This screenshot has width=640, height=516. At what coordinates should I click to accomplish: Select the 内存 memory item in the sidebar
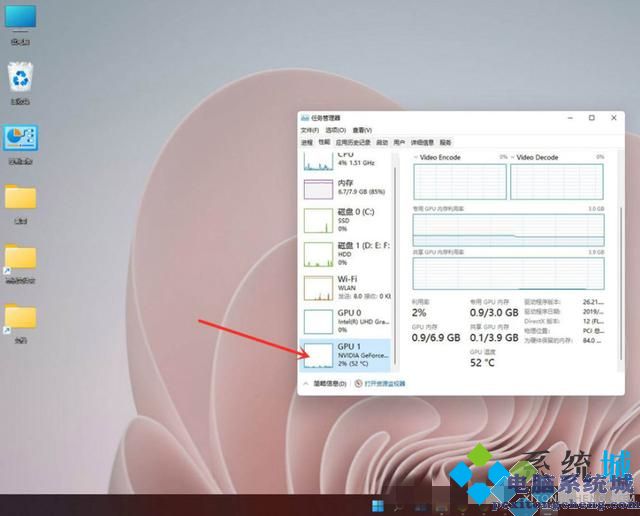pyautogui.click(x=345, y=188)
